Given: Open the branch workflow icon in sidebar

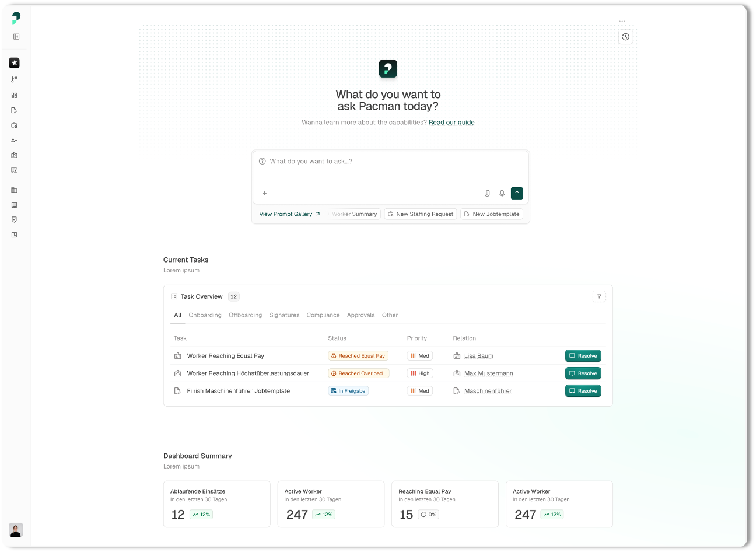Looking at the screenshot, I should [15, 79].
